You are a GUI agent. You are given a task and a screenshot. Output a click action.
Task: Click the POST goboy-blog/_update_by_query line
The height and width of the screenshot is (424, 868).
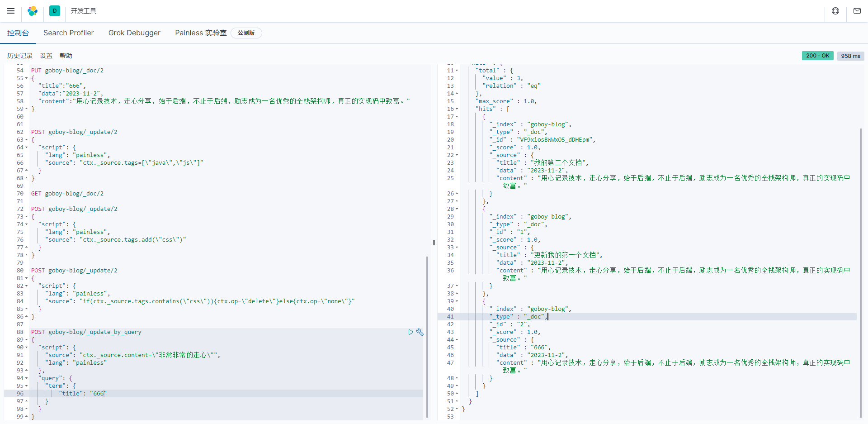tap(86, 332)
